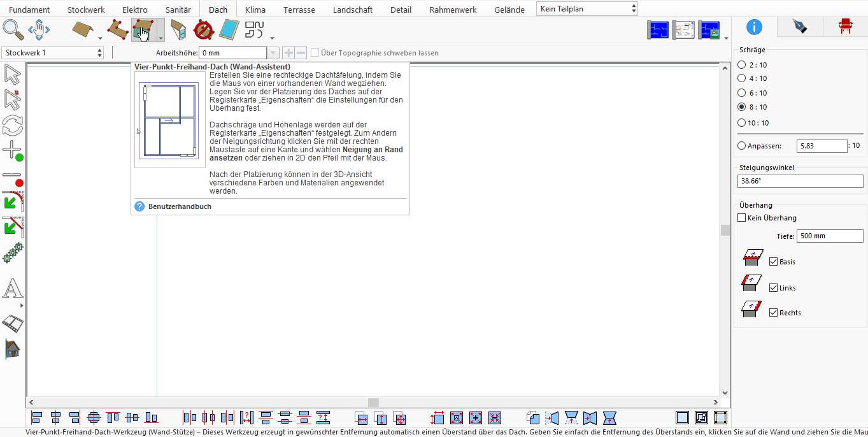Image resolution: width=868 pixels, height=437 pixels.
Task: Activate the pan hand tool
Action: pos(39,29)
